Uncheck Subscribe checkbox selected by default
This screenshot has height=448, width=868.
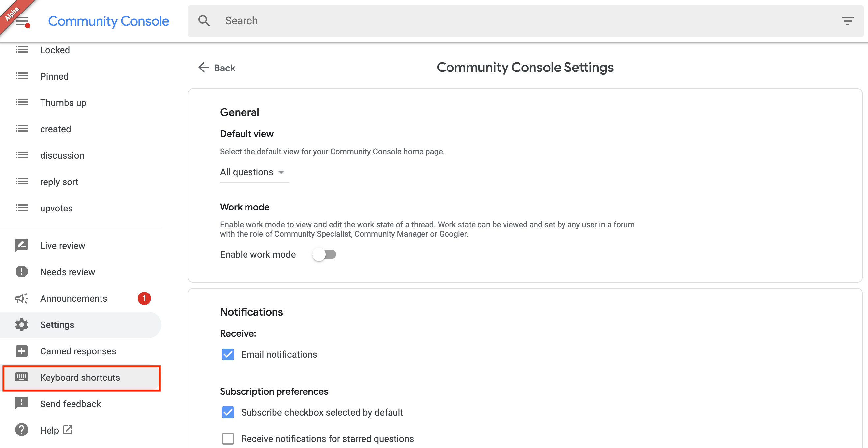point(228,412)
